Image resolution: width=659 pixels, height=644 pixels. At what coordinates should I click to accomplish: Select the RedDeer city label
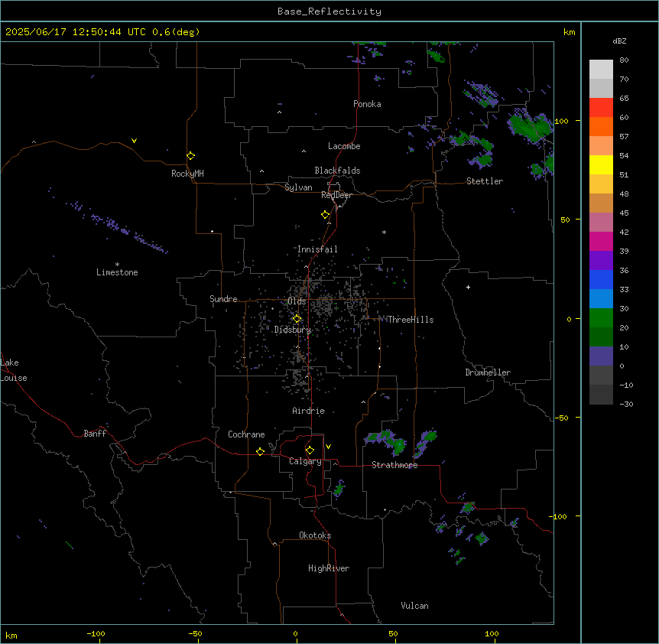pos(336,195)
